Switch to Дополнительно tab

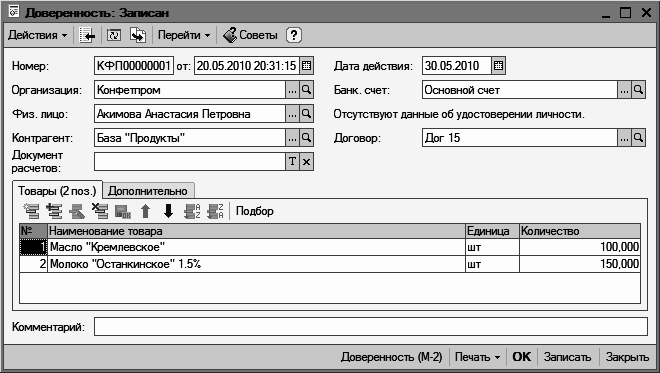point(148,191)
